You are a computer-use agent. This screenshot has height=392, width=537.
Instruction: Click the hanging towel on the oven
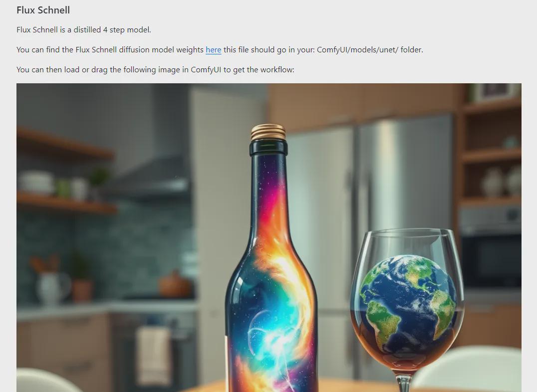[154, 355]
